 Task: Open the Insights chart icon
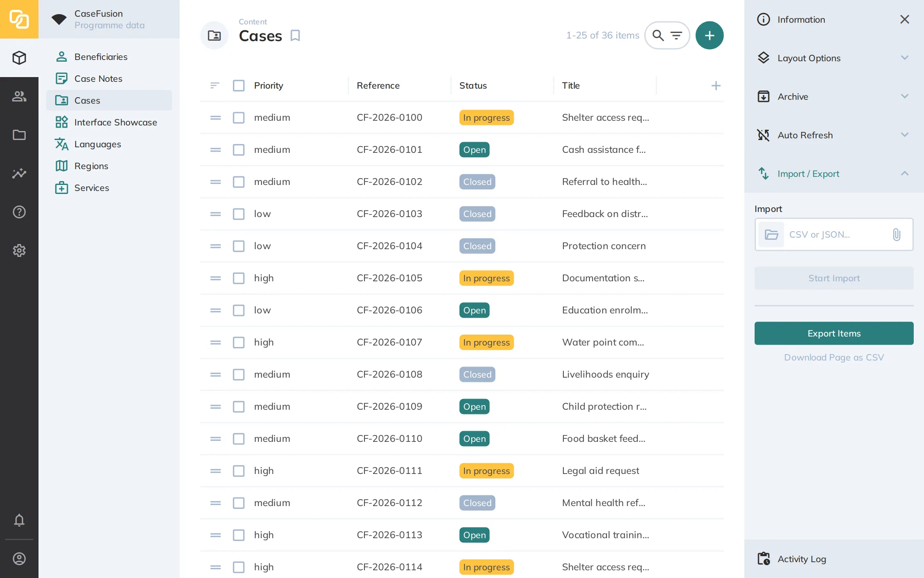coord(19,173)
